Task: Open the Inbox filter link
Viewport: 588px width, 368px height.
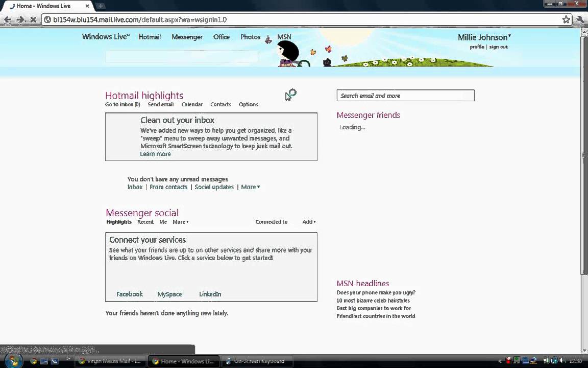Action: (135, 187)
